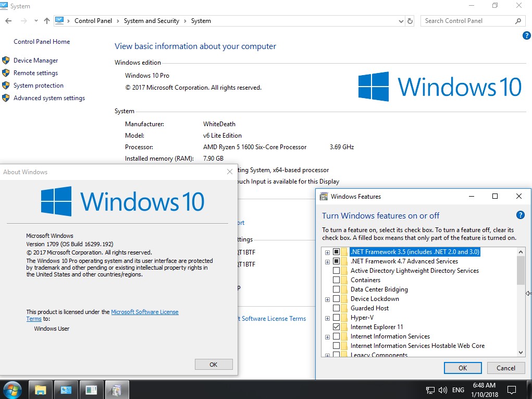Enable the Containers feature
Viewport: 532px width, 399px height.
336,280
